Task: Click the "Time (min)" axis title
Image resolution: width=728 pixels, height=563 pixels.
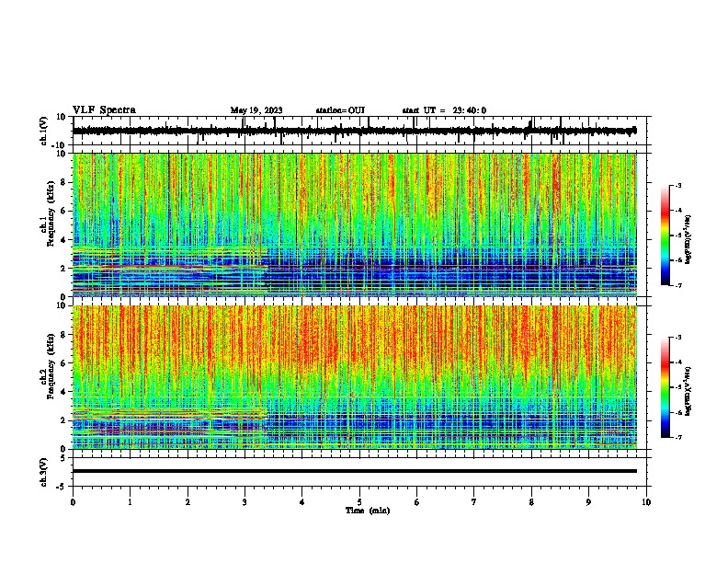Action: point(368,511)
